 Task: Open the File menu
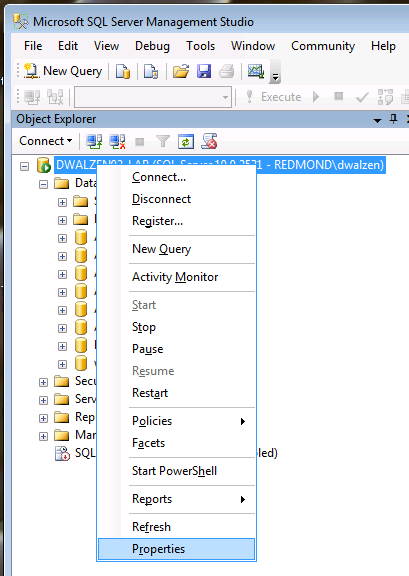[33, 46]
